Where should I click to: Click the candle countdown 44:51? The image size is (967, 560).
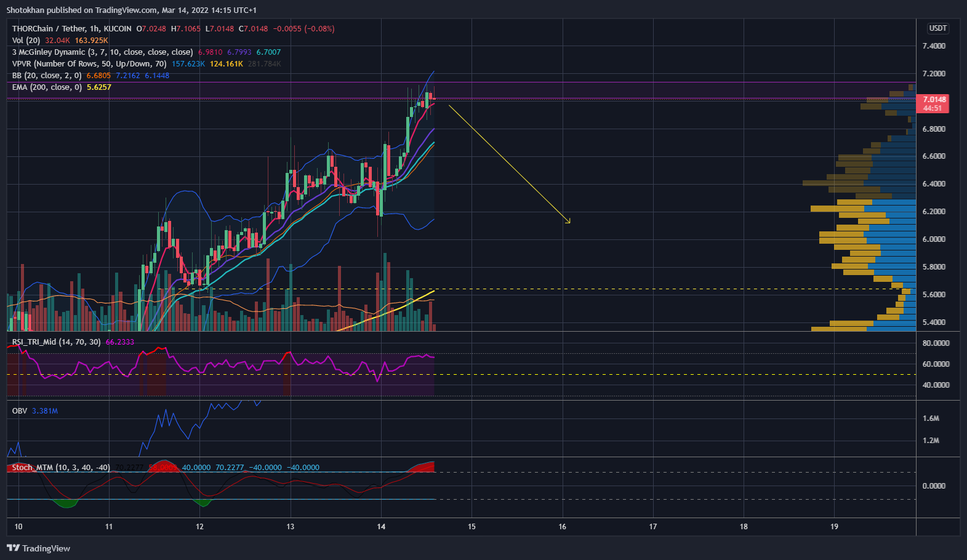point(933,108)
